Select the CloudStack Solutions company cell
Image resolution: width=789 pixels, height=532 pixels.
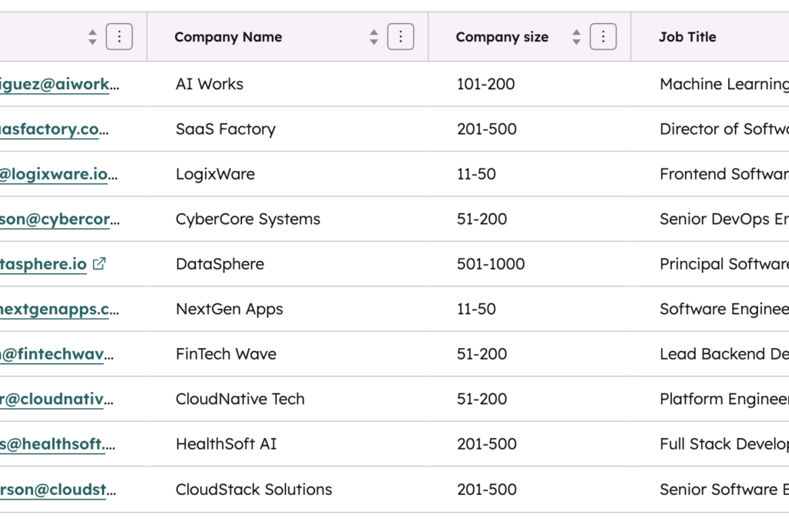[253, 489]
